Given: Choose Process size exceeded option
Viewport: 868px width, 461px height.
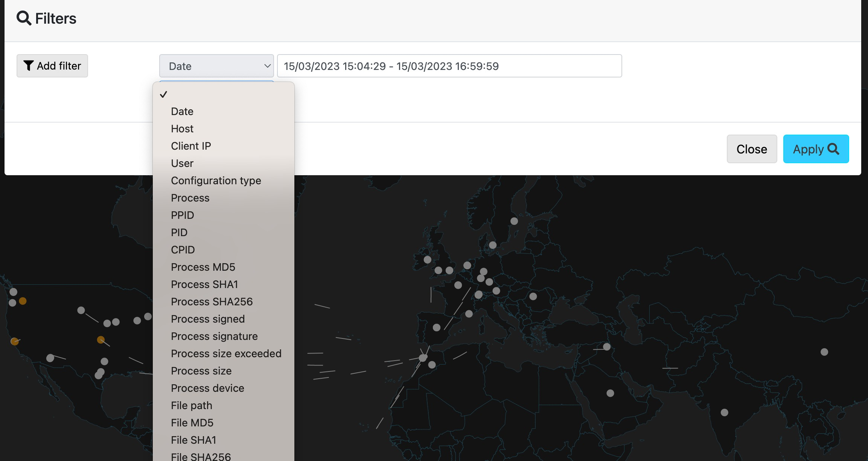Looking at the screenshot, I should (x=226, y=353).
